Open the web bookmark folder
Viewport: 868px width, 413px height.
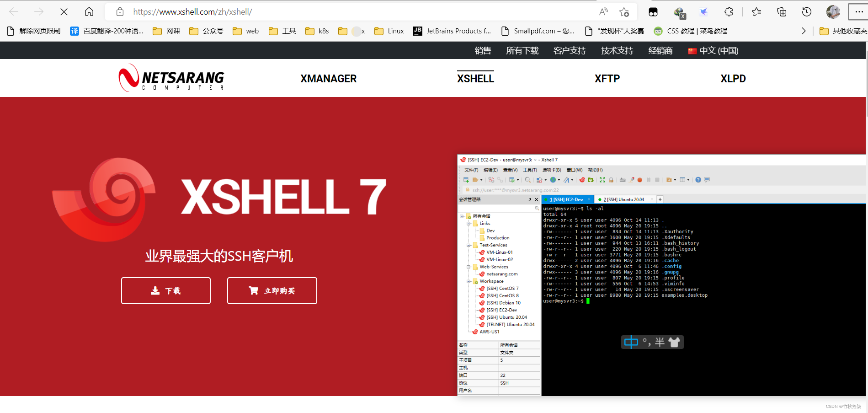tap(246, 31)
